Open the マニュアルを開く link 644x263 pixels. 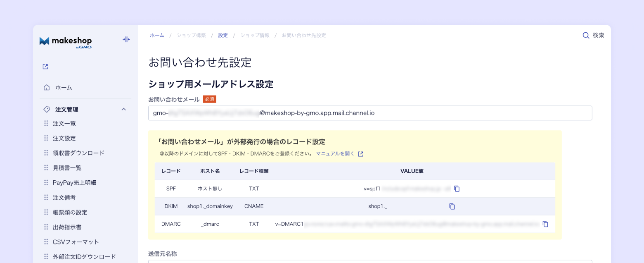click(x=335, y=153)
